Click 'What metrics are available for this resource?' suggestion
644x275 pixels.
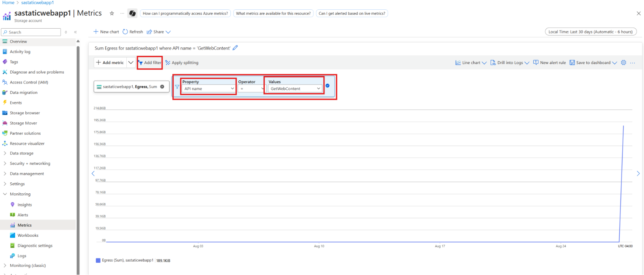[273, 13]
